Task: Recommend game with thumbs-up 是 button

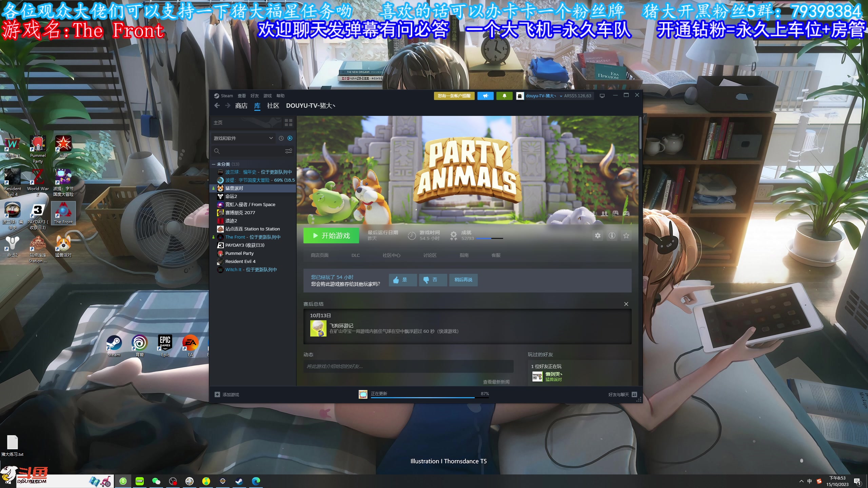Action: click(403, 280)
